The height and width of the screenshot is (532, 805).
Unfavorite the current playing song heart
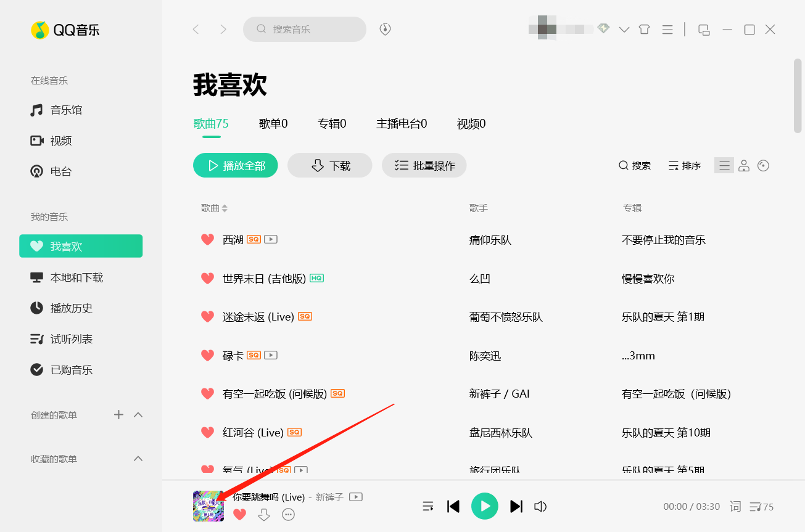240,514
